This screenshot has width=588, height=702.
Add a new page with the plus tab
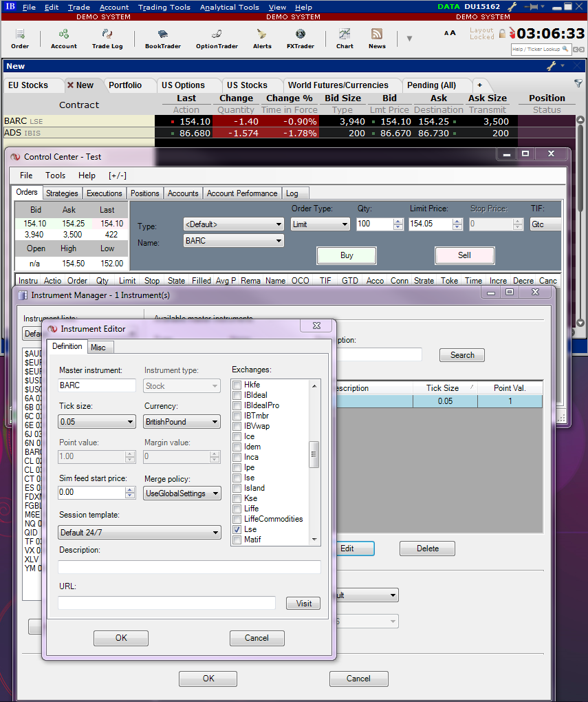click(x=480, y=85)
